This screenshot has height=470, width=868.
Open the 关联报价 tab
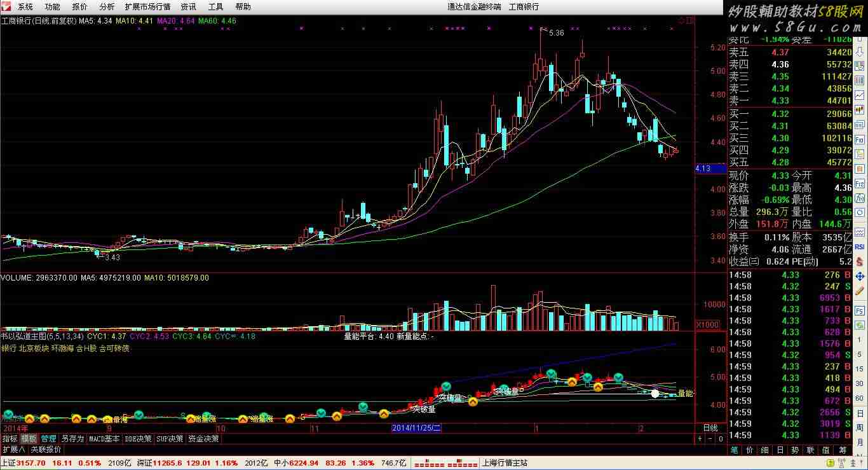[x=46, y=449]
